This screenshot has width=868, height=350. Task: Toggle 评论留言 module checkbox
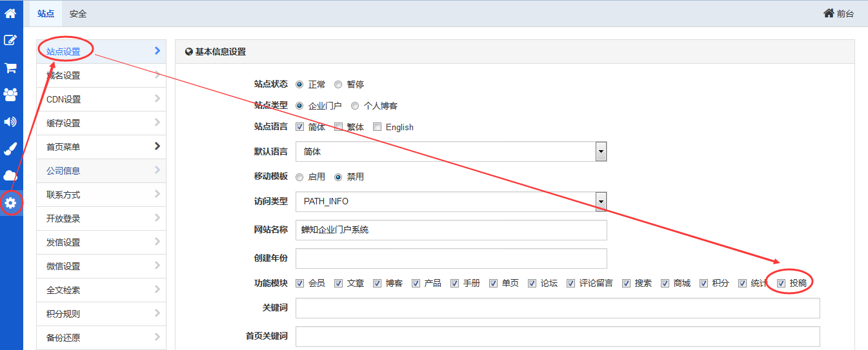[x=570, y=283]
